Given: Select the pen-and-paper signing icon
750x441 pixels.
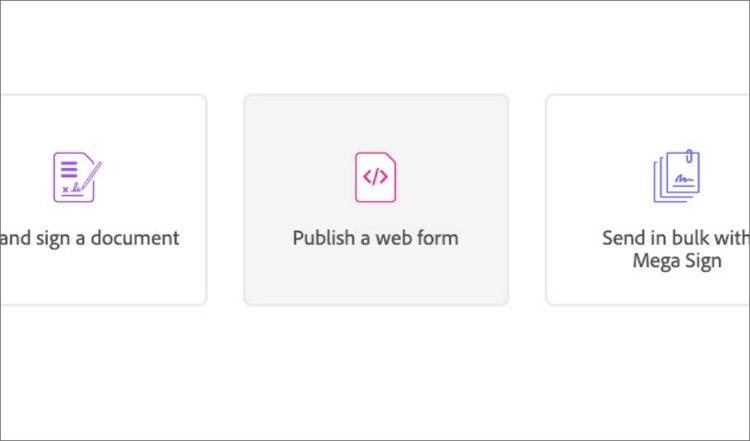Looking at the screenshot, I should point(77,178).
